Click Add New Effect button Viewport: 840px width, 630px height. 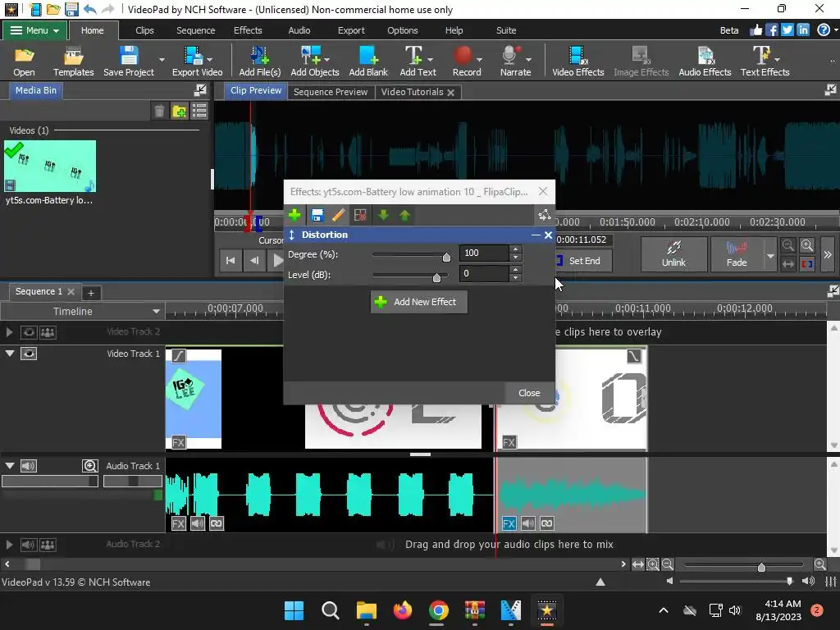coord(418,302)
